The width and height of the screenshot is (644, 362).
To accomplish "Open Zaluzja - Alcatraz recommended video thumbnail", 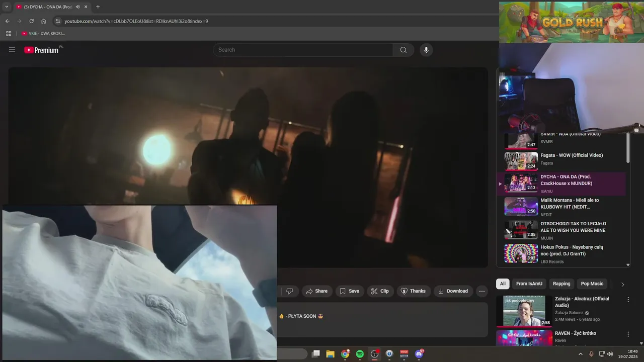I will [524, 311].
